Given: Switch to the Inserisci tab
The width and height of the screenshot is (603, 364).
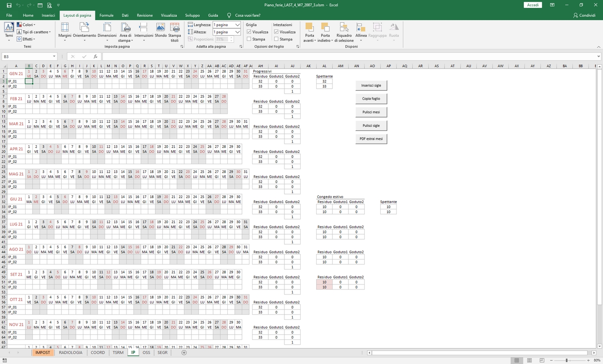Looking at the screenshot, I should pyautogui.click(x=48, y=15).
